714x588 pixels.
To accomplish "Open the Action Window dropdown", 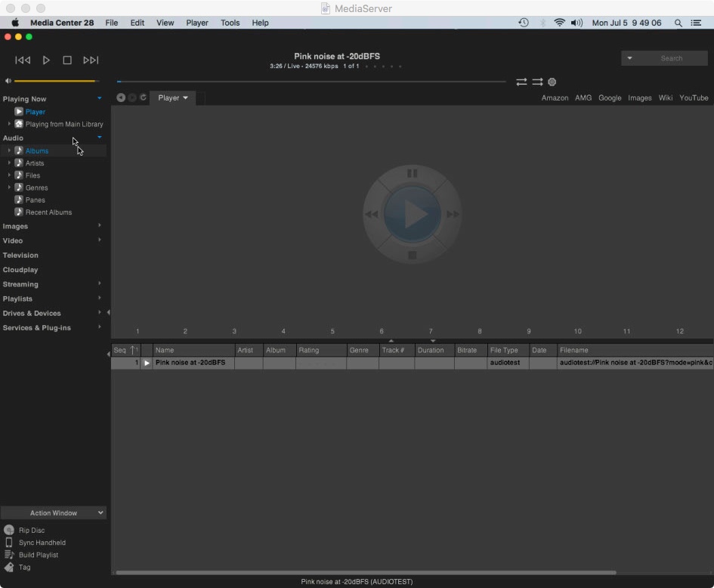I will tap(54, 513).
